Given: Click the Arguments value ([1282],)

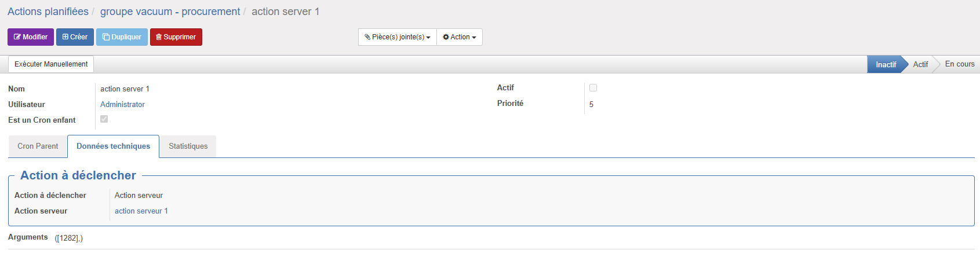Looking at the screenshot, I should 69,238.
